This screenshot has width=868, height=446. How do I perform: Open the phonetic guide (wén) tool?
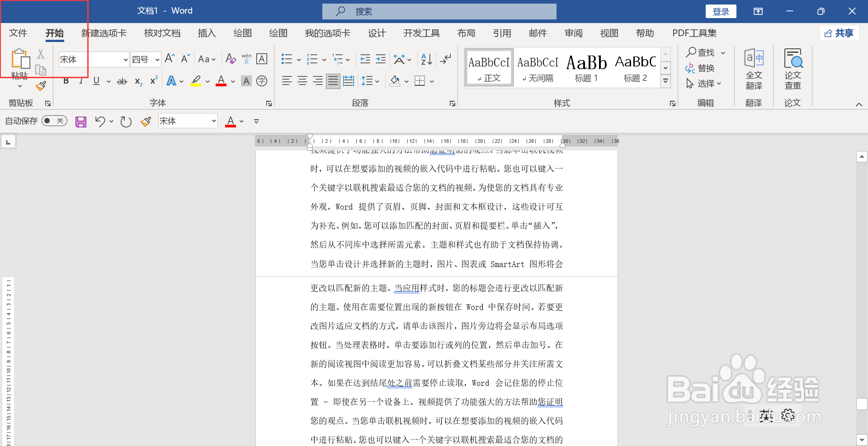(x=246, y=59)
